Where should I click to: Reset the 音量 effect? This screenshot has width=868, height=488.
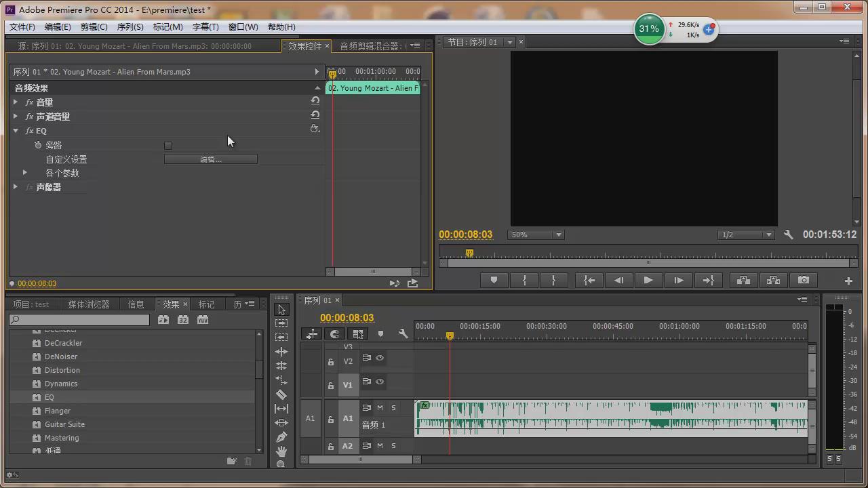[x=315, y=100]
